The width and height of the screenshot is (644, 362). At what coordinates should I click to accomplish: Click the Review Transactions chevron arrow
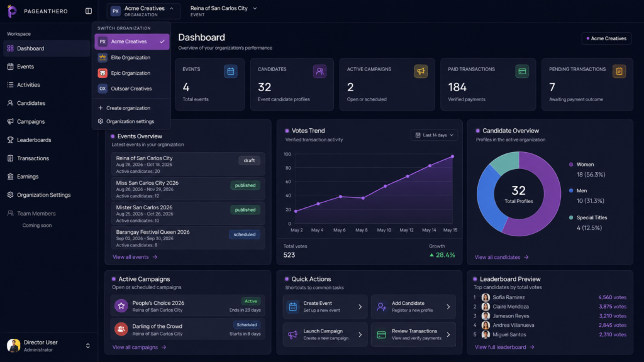tap(448, 334)
